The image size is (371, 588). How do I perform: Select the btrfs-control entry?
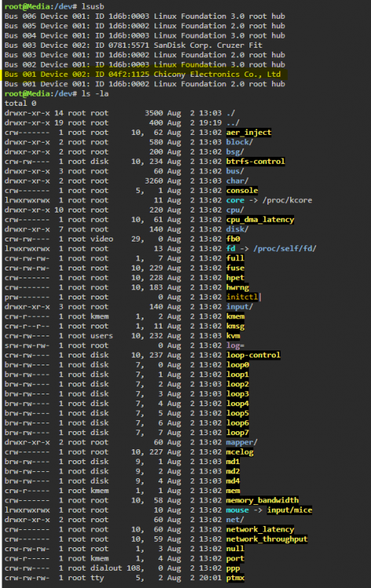[x=256, y=162]
